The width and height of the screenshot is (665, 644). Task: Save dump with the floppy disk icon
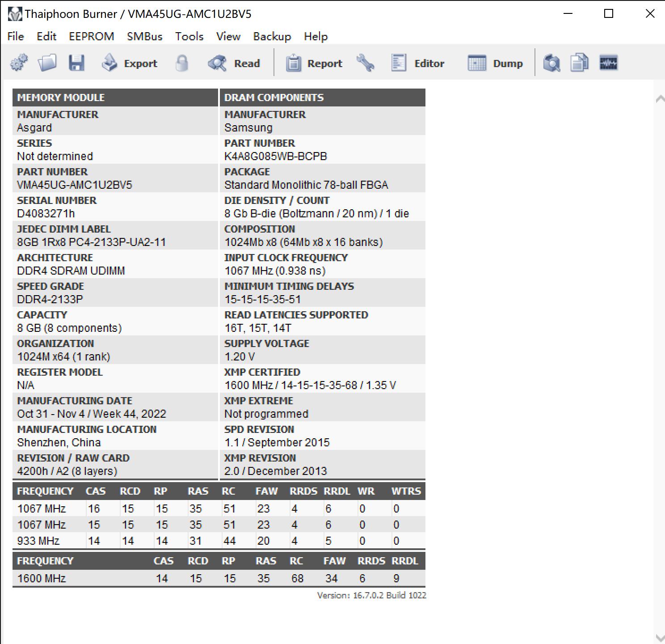[x=76, y=63]
